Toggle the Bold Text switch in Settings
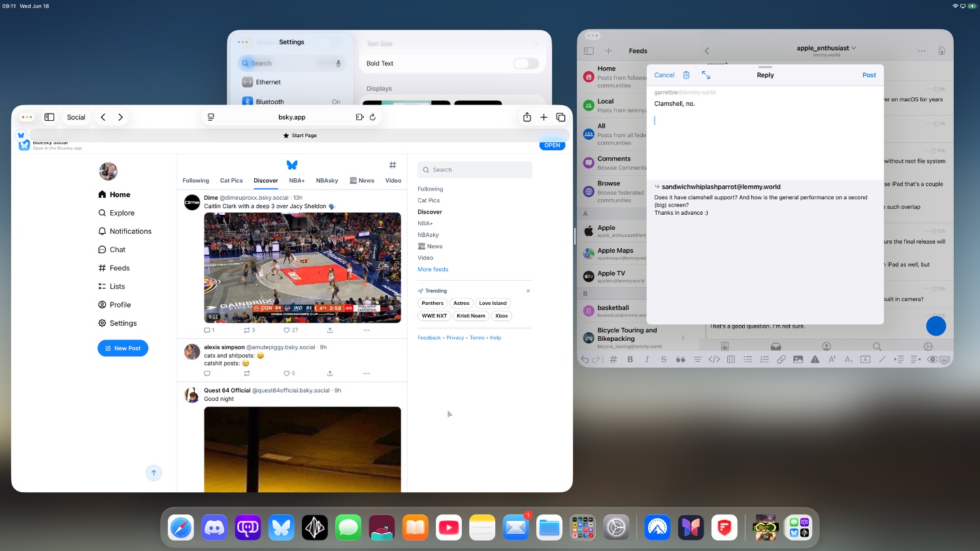This screenshot has height=551, width=980. 526,63
